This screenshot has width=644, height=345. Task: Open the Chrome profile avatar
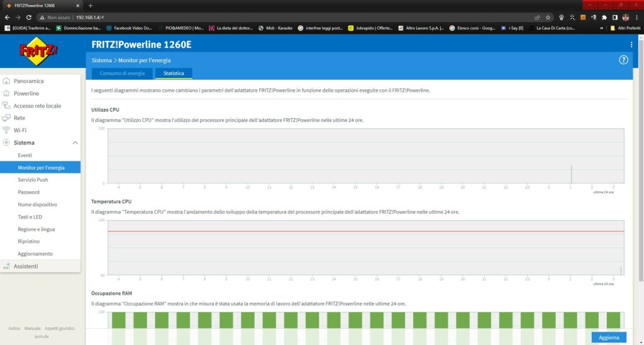click(x=626, y=17)
